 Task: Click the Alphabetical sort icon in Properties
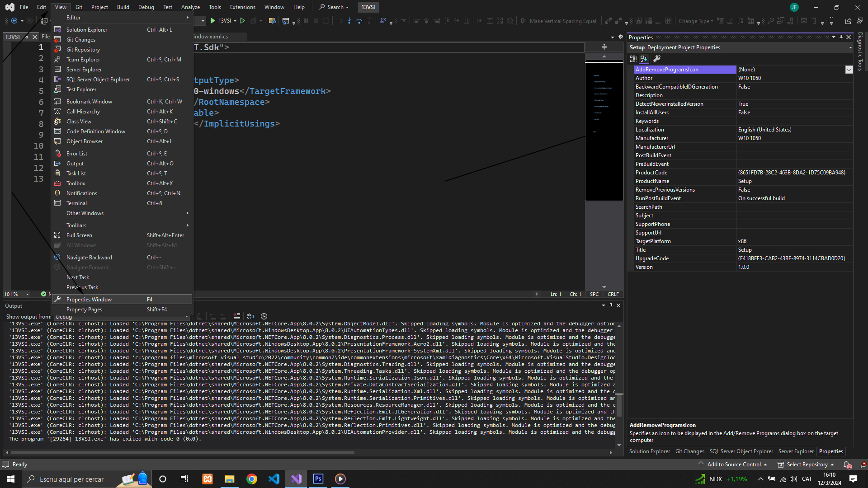pyautogui.click(x=644, y=59)
